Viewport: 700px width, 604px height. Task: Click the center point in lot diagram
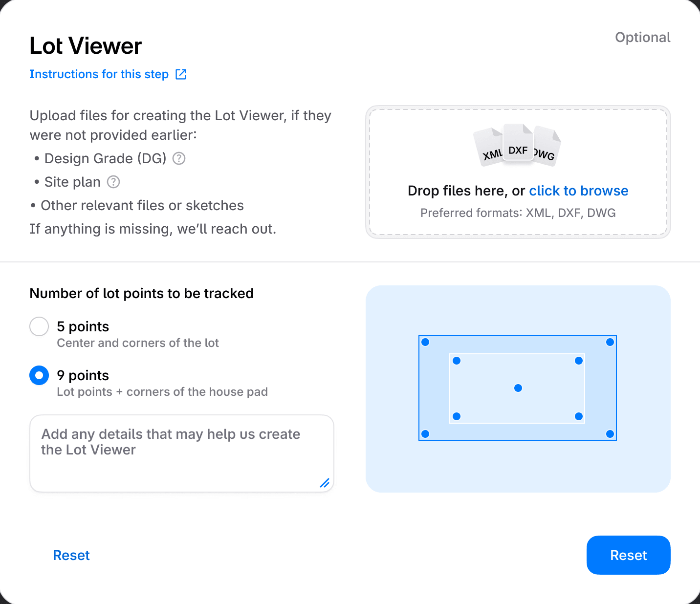tap(518, 388)
